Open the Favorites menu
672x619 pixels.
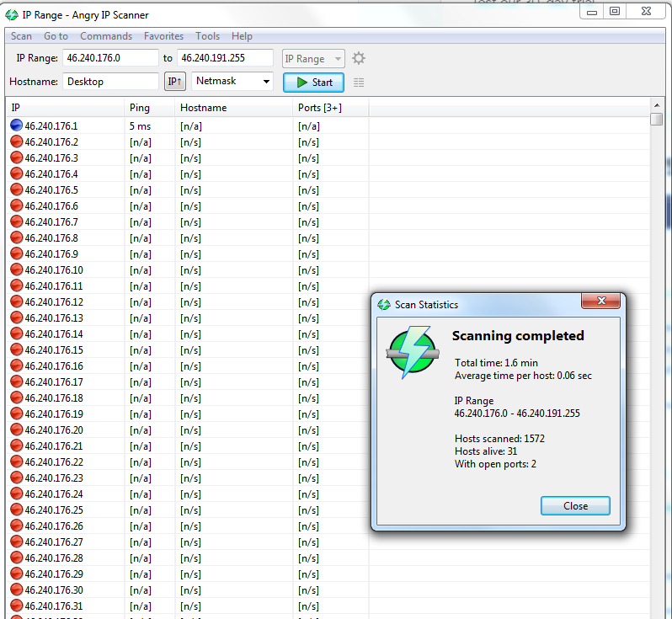pyautogui.click(x=163, y=36)
